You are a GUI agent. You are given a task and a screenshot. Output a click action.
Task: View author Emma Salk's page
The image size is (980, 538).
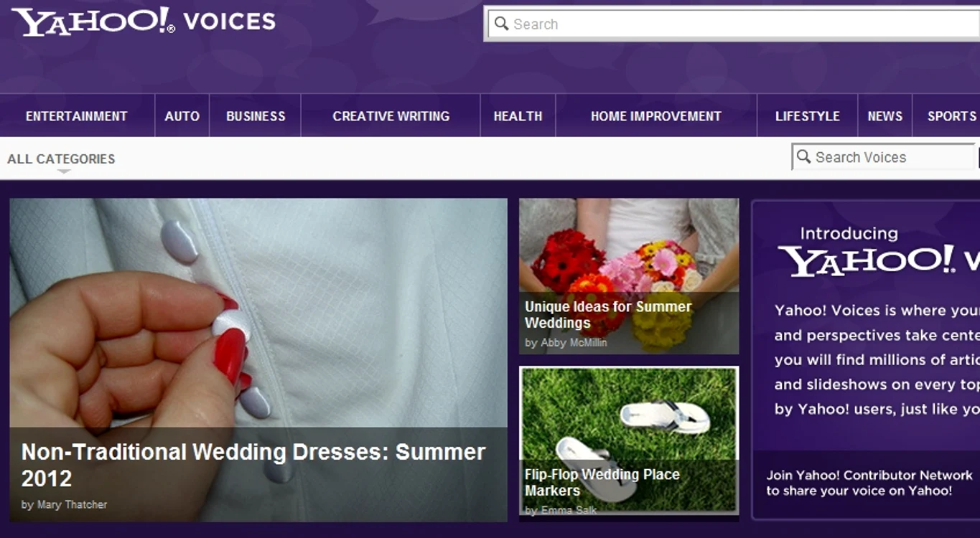tap(568, 511)
